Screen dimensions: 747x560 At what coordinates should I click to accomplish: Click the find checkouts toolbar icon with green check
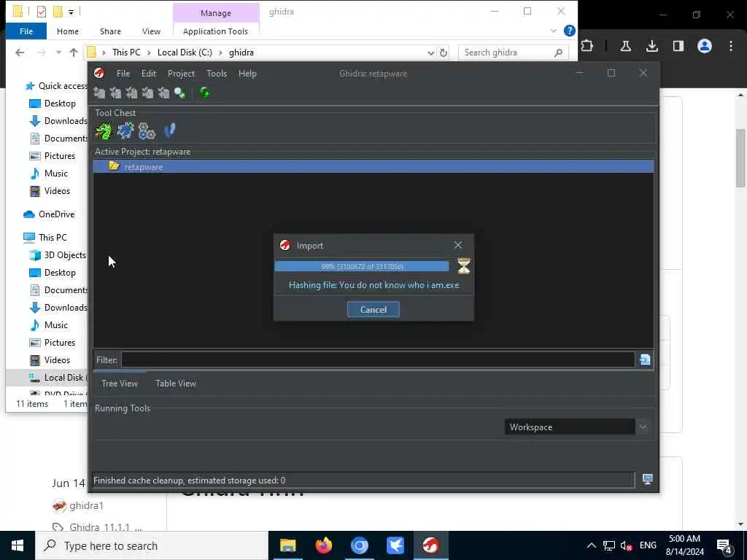(179, 93)
